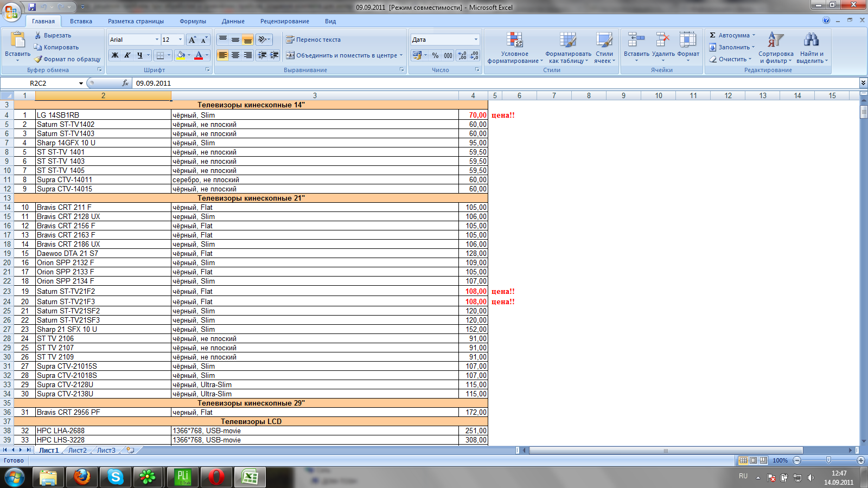Open the Вставка ribbon tab
The height and width of the screenshot is (488, 868).
pyautogui.click(x=81, y=21)
